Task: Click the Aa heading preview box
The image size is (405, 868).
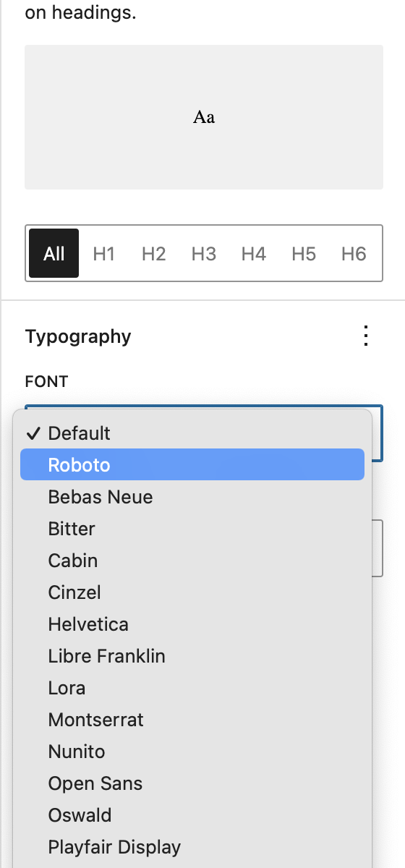Action: click(204, 117)
